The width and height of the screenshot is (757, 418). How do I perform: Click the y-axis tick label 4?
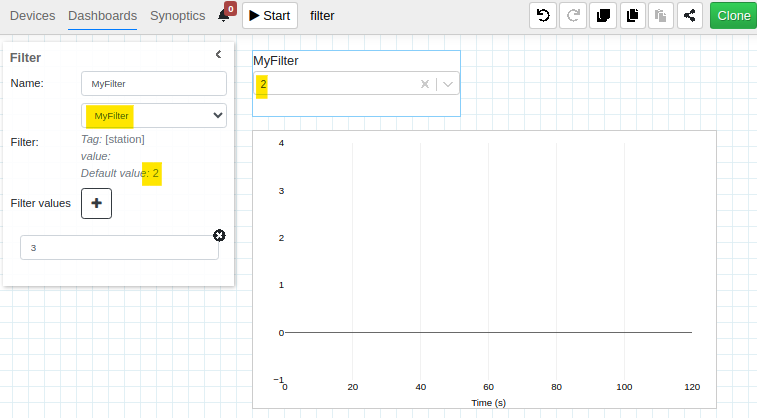click(x=281, y=143)
